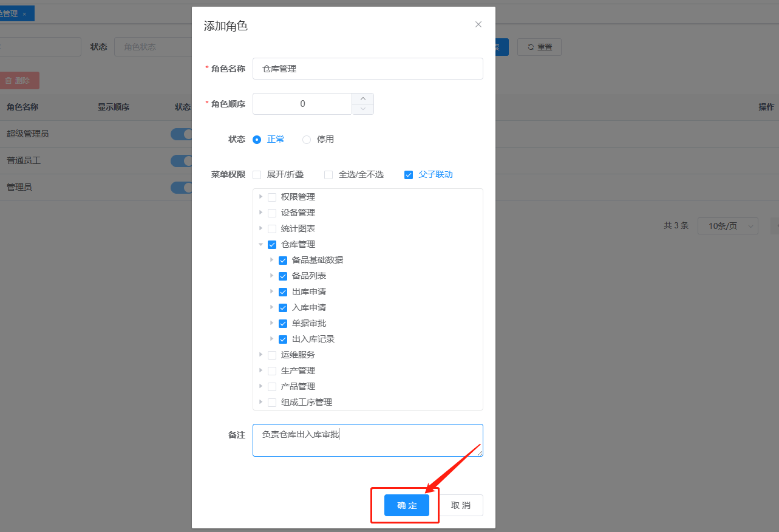
Task: Click the red 删除 button behind dialog
Action: coord(18,80)
